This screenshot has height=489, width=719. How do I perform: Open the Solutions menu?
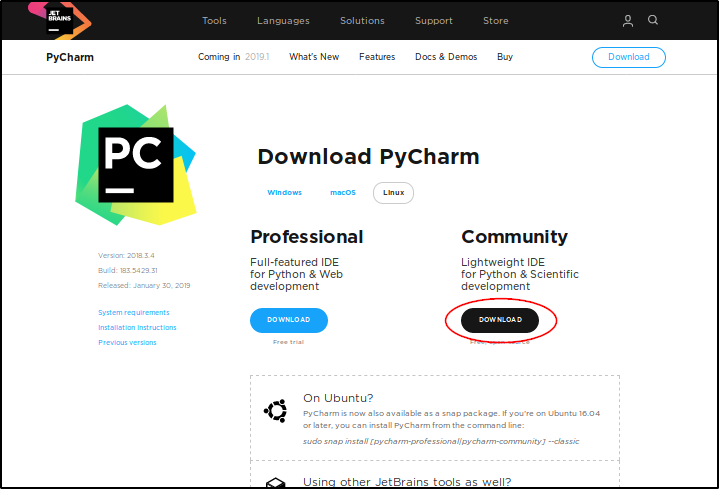tap(362, 21)
